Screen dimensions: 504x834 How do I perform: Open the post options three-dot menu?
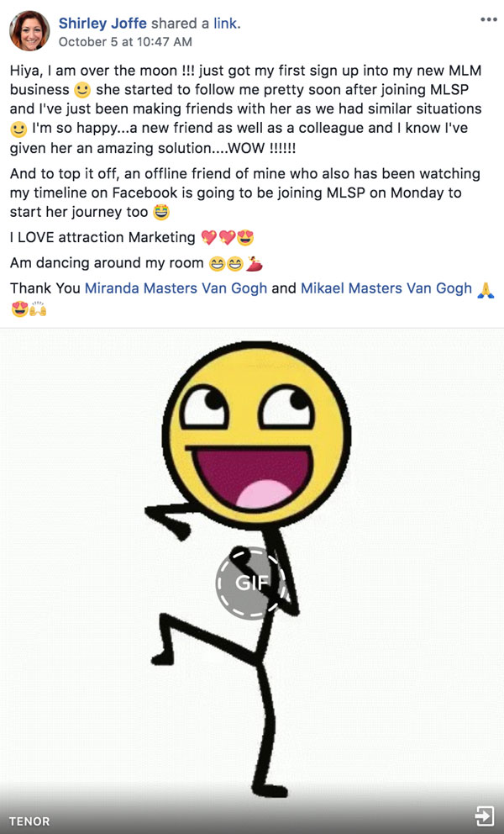click(488, 19)
